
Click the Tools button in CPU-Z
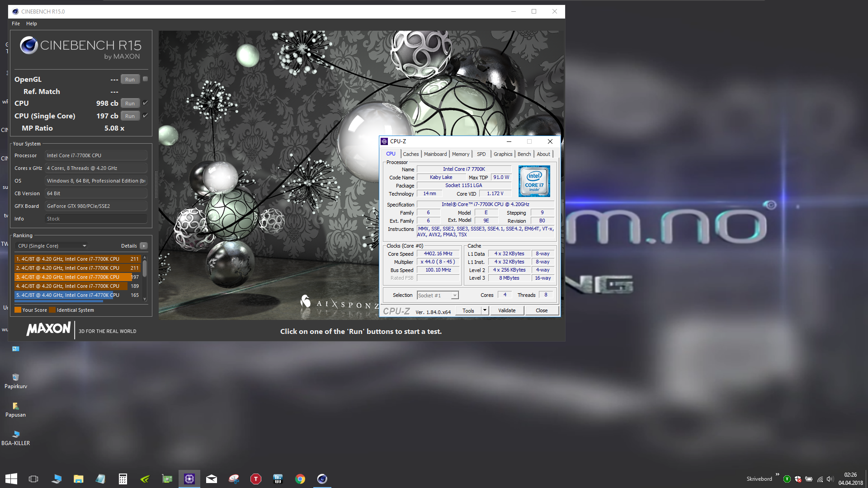[468, 310]
